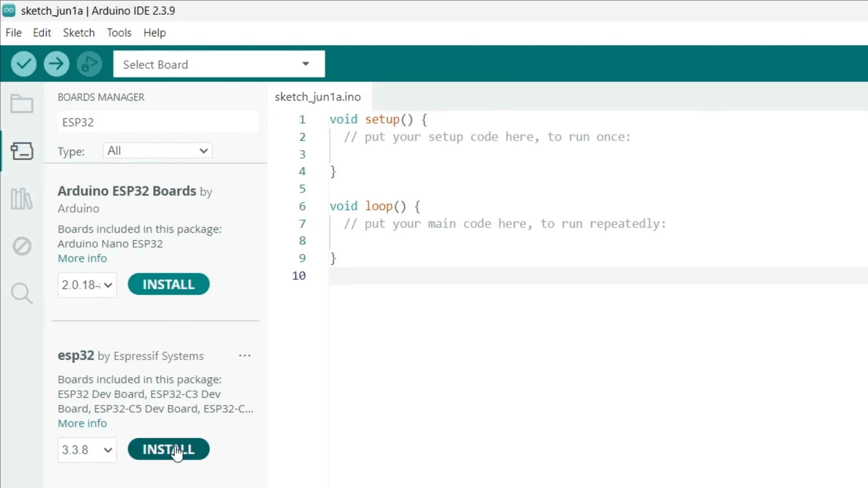Open the Sketch menu
The width and height of the screenshot is (868, 488).
(x=79, y=32)
